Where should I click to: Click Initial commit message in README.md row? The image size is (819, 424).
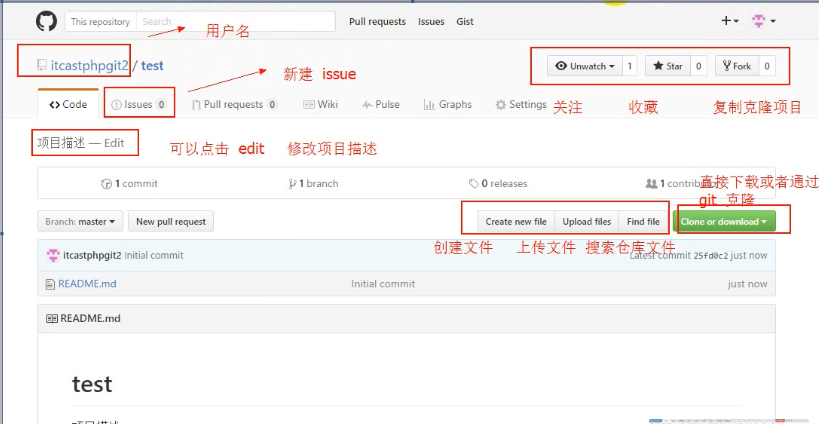[x=383, y=284]
